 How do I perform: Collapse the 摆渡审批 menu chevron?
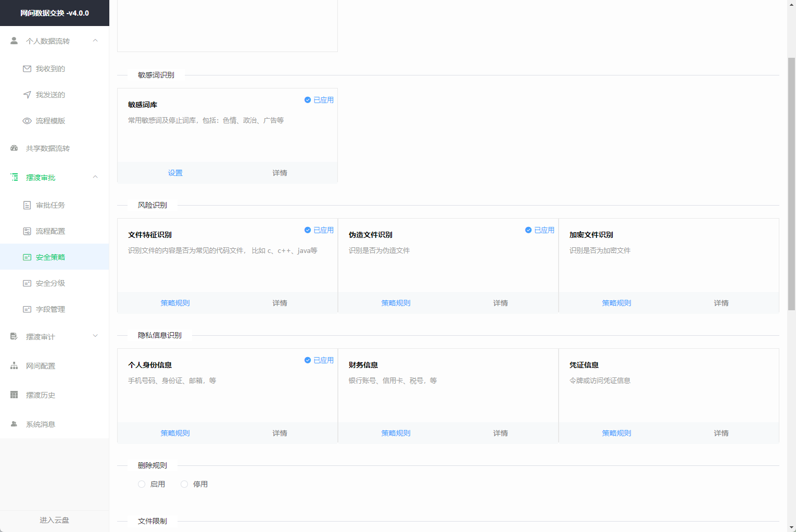pyautogui.click(x=95, y=177)
